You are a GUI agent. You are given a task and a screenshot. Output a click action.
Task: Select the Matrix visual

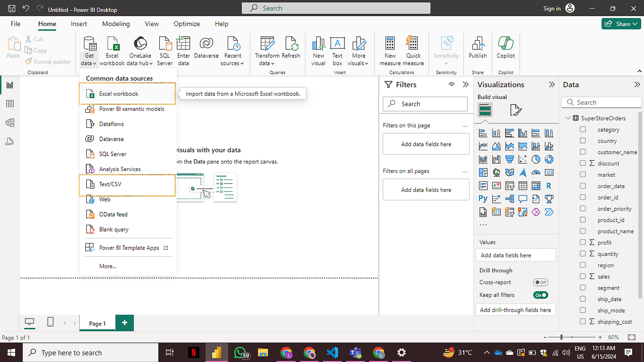click(536, 185)
